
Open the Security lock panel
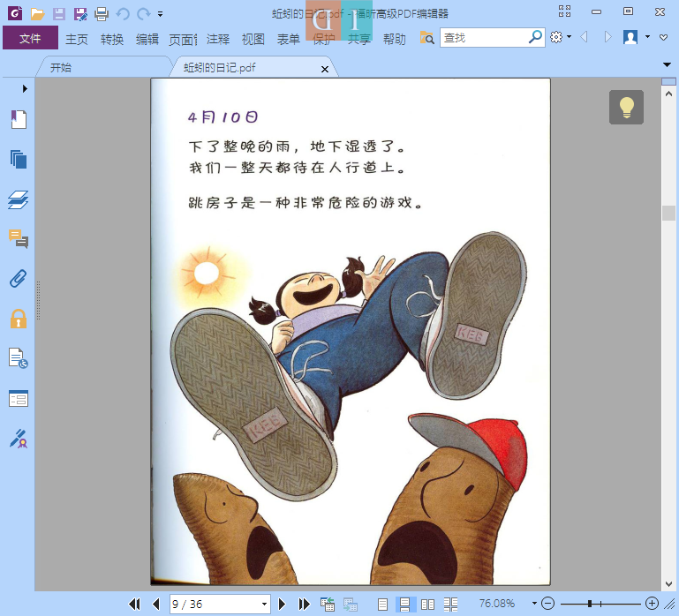pyautogui.click(x=19, y=319)
